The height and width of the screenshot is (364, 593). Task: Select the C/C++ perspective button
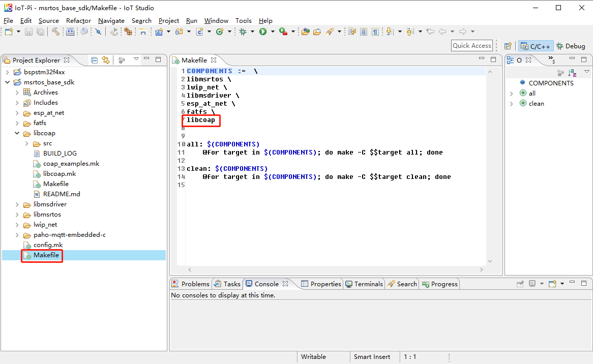click(x=535, y=46)
